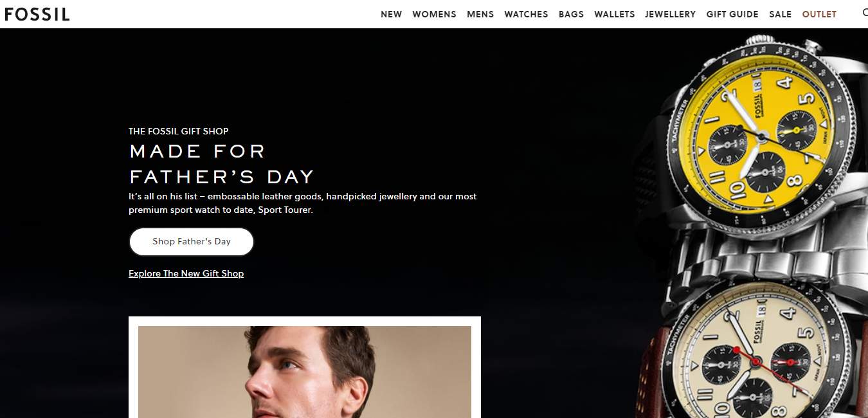Follow Explore The New Gift Shop link
868x418 pixels.
[186, 273]
